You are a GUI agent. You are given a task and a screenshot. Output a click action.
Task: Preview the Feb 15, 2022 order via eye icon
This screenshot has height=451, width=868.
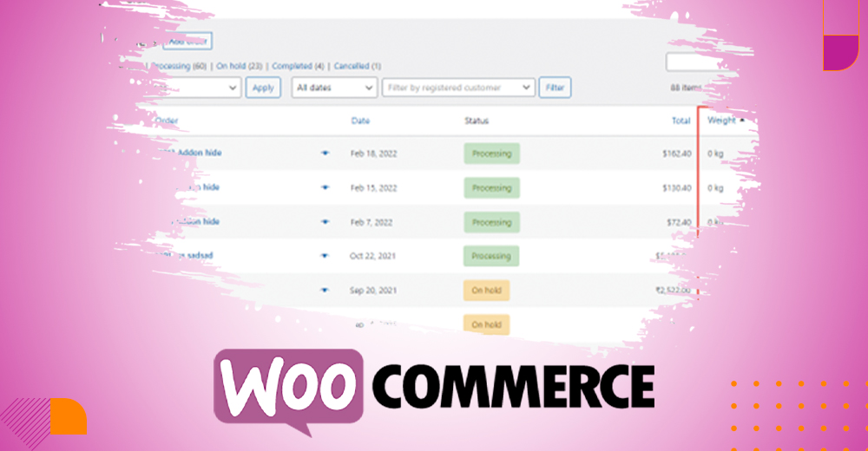pos(325,187)
